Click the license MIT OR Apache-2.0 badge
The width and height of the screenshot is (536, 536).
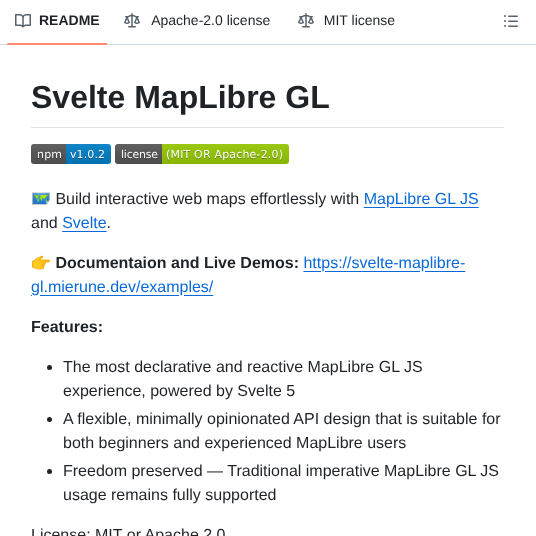(202, 154)
